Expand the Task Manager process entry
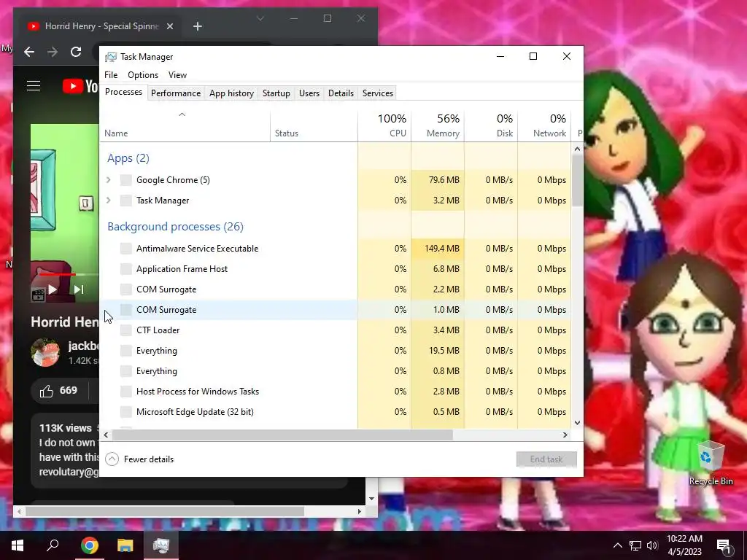The width and height of the screenshot is (747, 560). pos(109,201)
